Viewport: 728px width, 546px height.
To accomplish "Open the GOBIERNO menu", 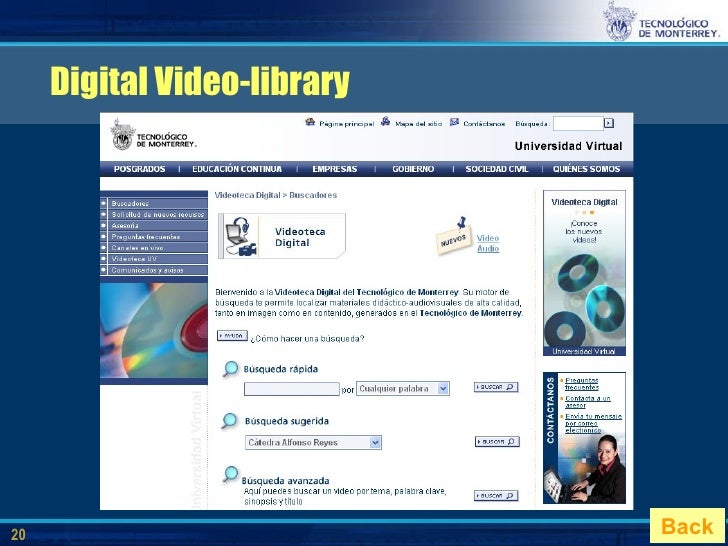I will (413, 169).
